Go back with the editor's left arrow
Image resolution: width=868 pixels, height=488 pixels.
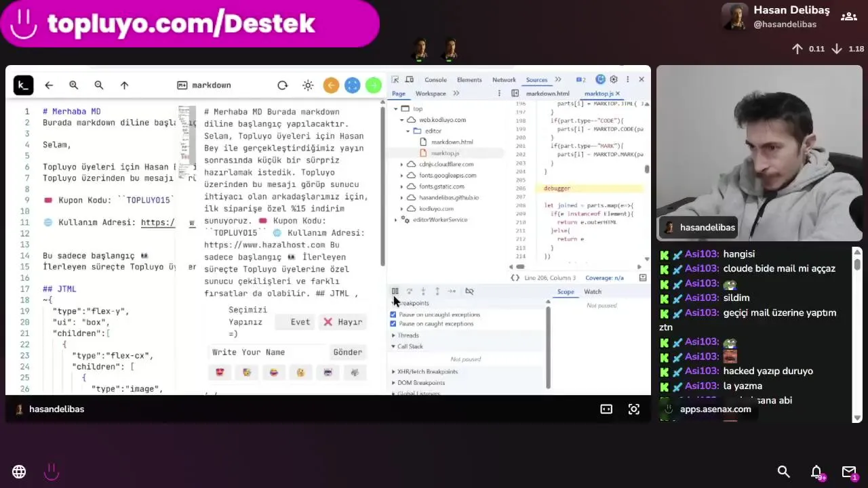coord(49,85)
